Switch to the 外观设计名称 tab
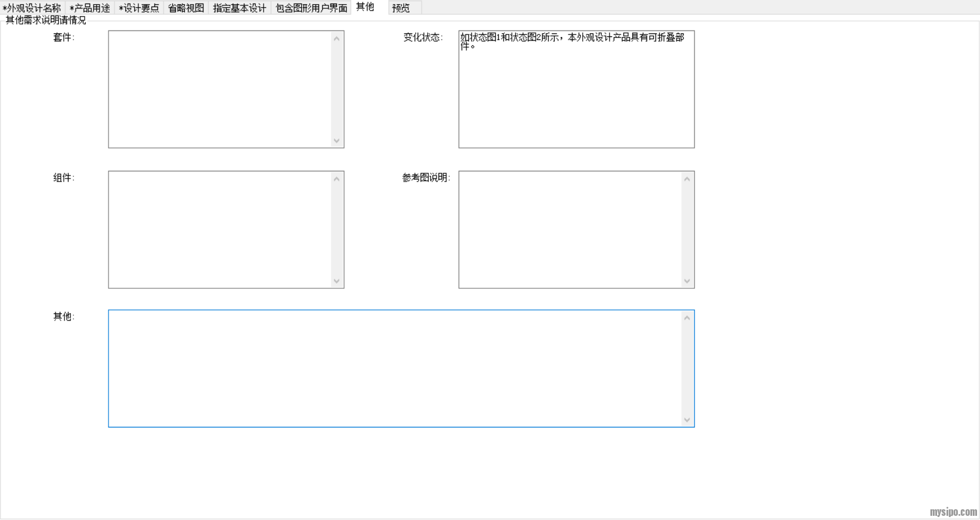 (32, 8)
